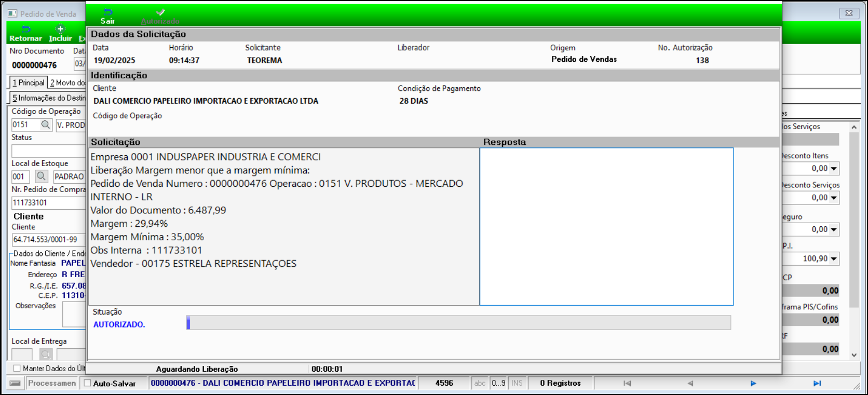Click the Processamento button
Screen dimensions: 868x395
[x=52, y=383]
